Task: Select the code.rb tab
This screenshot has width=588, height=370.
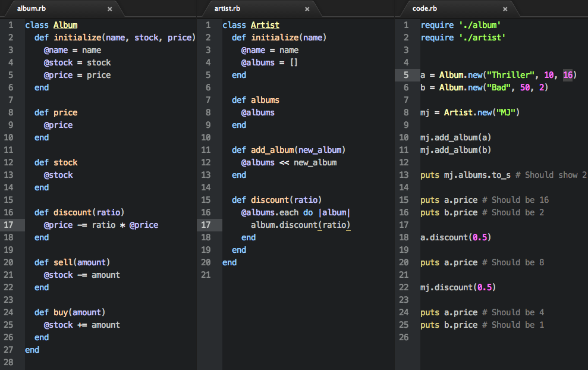Action: pyautogui.click(x=425, y=8)
